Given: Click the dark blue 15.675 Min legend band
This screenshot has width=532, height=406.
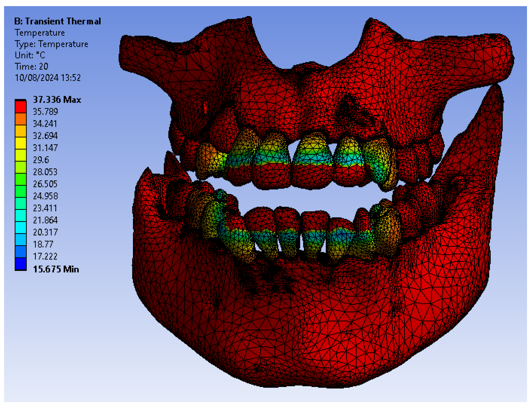Looking at the screenshot, I should click(21, 264).
